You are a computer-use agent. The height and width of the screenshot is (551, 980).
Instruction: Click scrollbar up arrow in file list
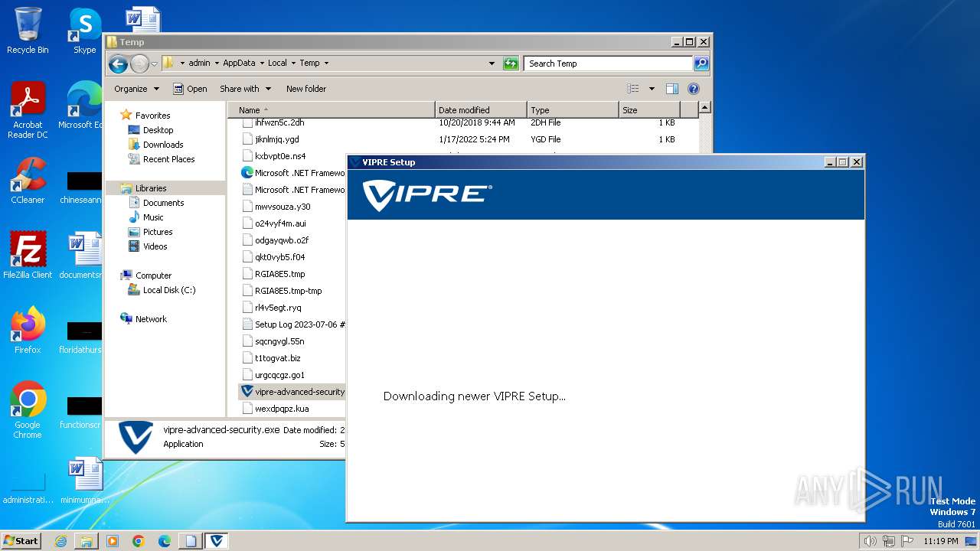(x=705, y=108)
